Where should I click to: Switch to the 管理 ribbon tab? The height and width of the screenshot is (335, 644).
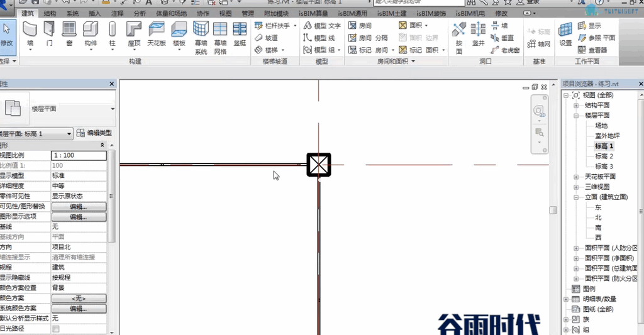[x=248, y=14]
